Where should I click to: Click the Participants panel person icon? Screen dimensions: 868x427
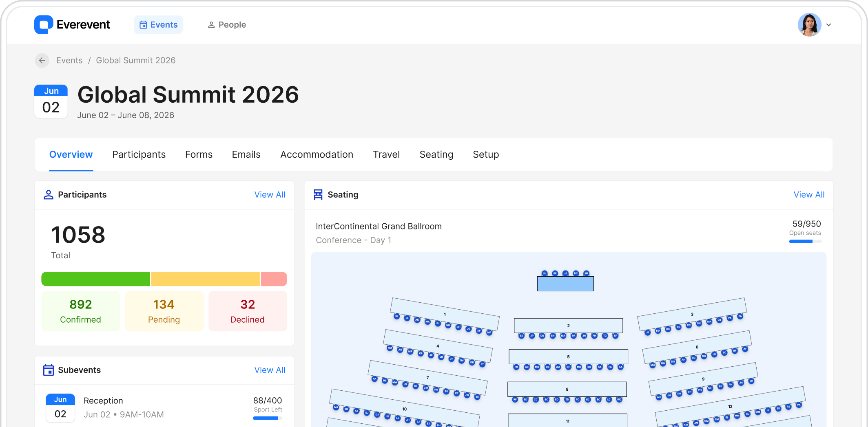[x=49, y=195]
